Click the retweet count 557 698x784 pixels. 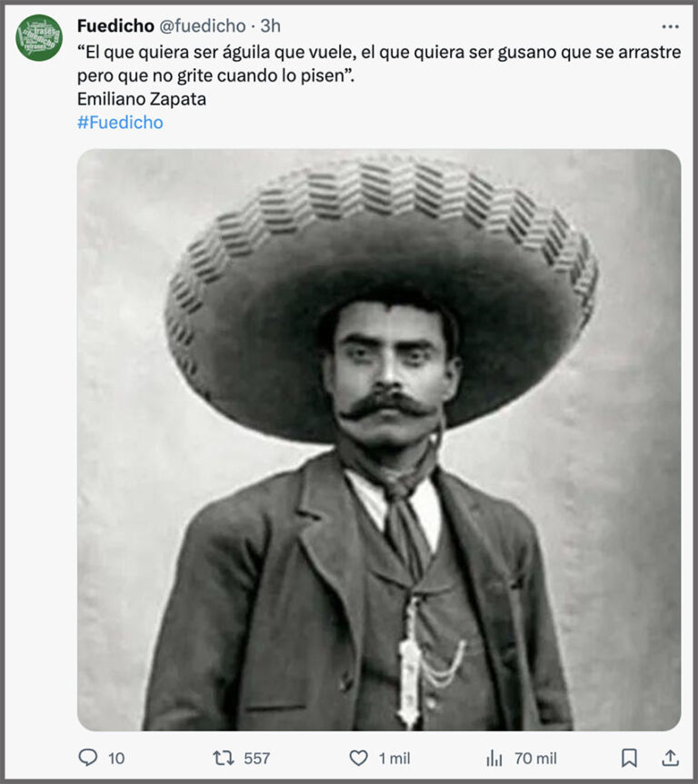click(256, 759)
